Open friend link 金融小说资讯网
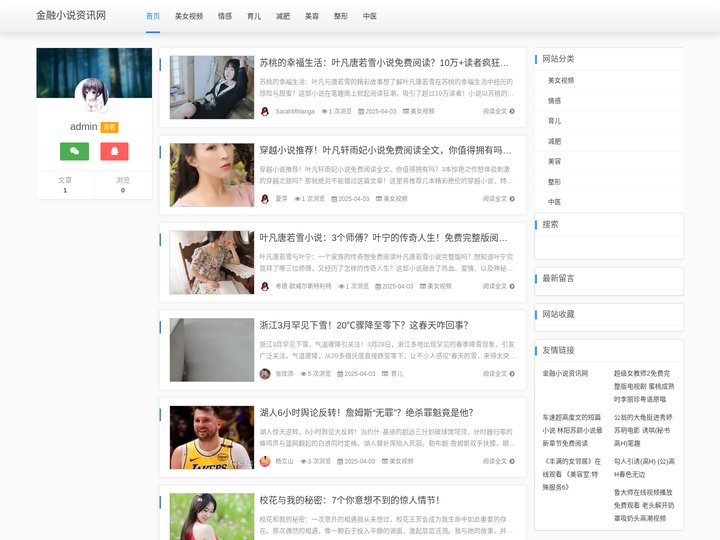The height and width of the screenshot is (540, 720). (x=565, y=373)
